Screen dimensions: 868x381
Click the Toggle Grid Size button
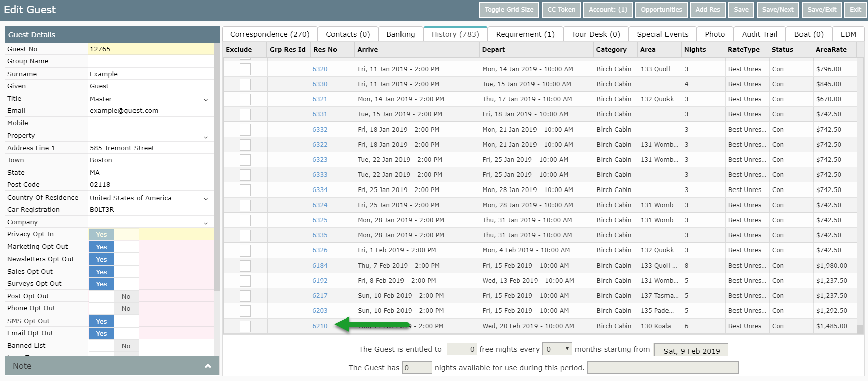pyautogui.click(x=509, y=10)
